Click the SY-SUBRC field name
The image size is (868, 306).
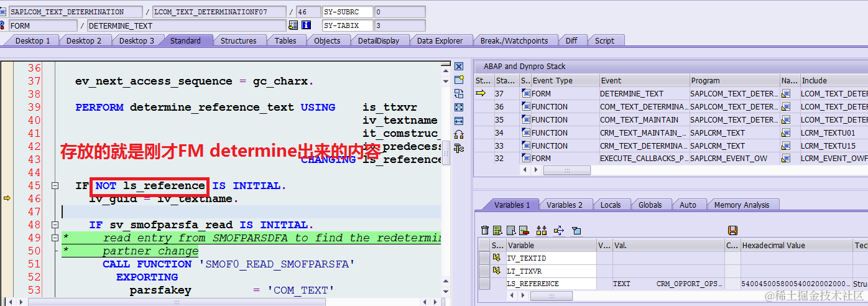pos(348,12)
